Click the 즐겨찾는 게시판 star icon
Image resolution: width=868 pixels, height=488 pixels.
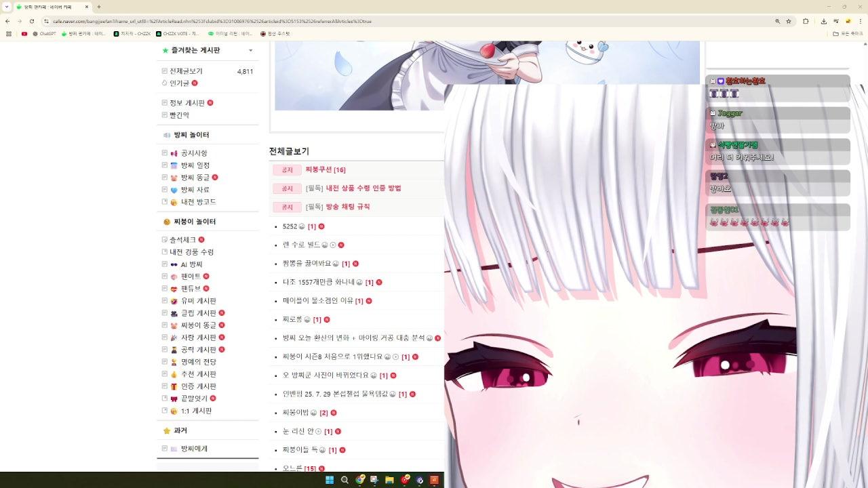[165, 50]
